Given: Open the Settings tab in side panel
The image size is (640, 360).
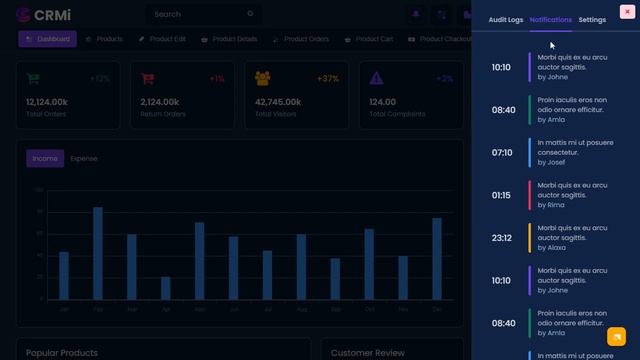Looking at the screenshot, I should point(592,20).
